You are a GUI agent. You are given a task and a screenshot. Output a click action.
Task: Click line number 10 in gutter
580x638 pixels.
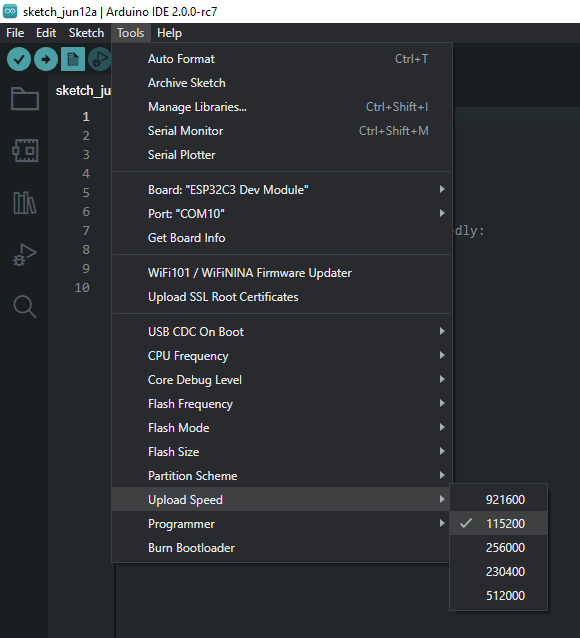click(82, 288)
